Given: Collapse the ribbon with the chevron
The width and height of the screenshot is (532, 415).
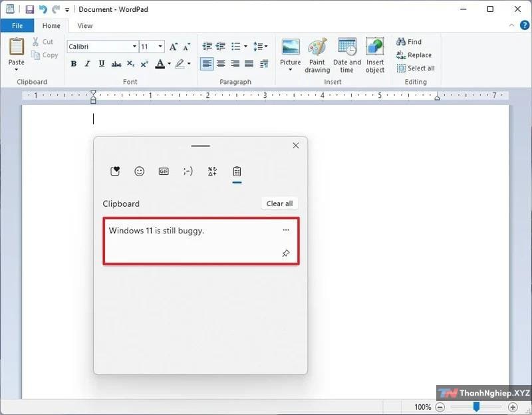Looking at the screenshot, I should 511,25.
